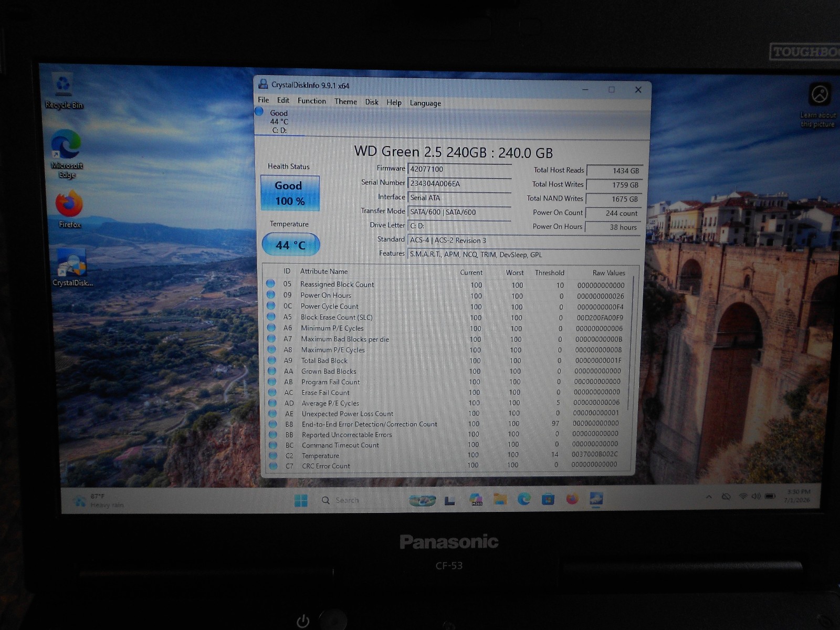Viewport: 840px width, 630px height.
Task: Click the Power On Hours value 38 hours
Action: click(612, 227)
